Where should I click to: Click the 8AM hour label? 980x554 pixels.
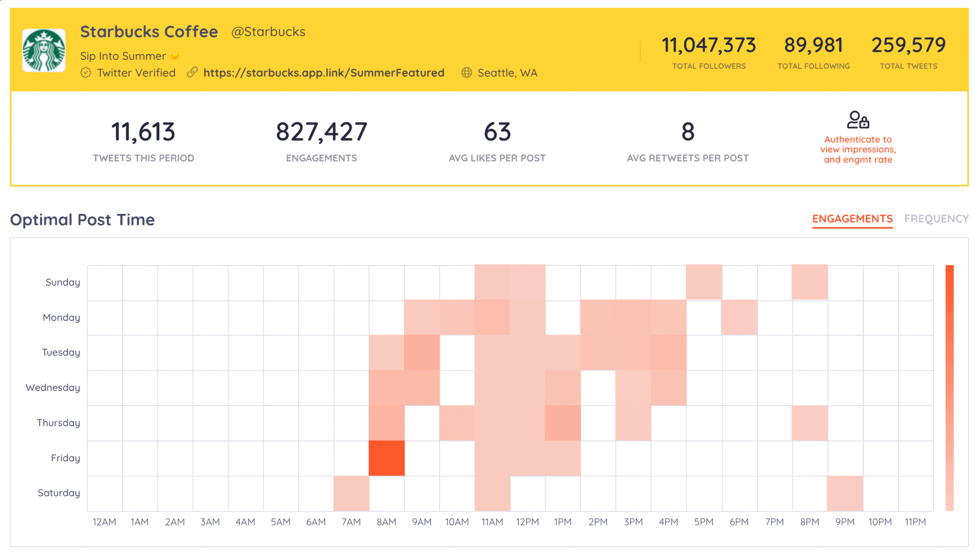[387, 522]
